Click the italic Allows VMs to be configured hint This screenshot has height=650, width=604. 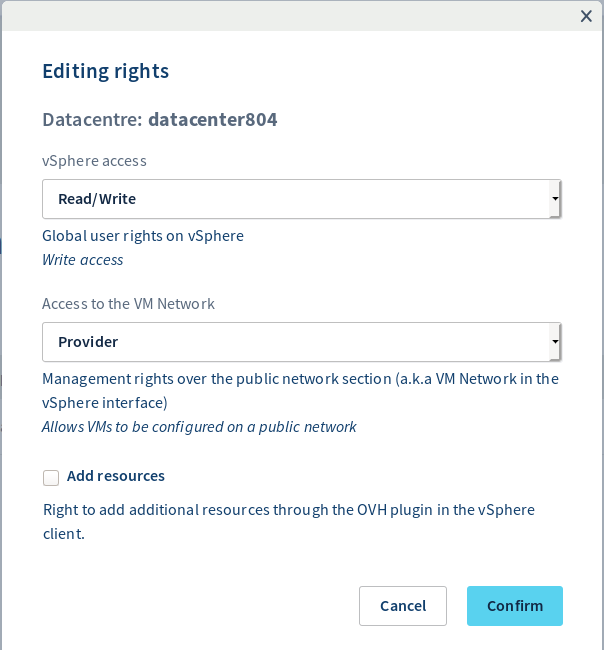[x=199, y=427]
